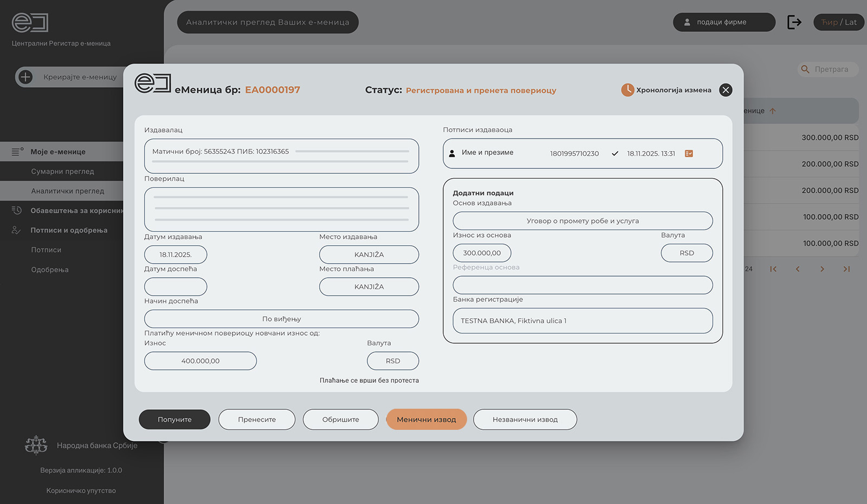This screenshot has height=504, width=867.
Task: Click the next page chevron
Action: (x=822, y=269)
